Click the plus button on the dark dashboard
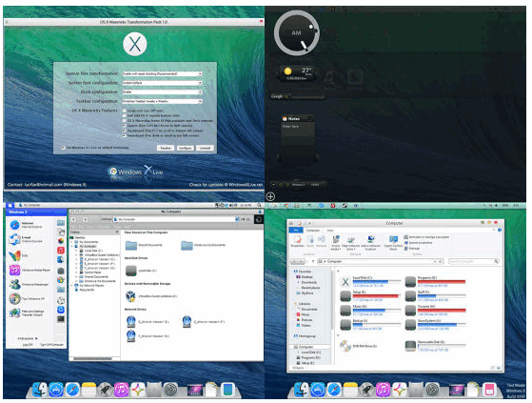 point(270,196)
